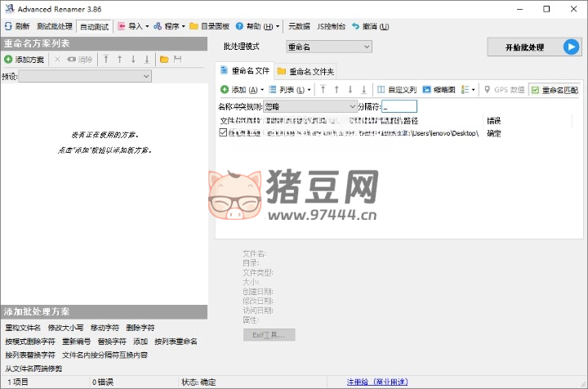The width and height of the screenshot is (588, 389).
Task: Click the 刷新 refresh icon
Action: click(x=8, y=26)
